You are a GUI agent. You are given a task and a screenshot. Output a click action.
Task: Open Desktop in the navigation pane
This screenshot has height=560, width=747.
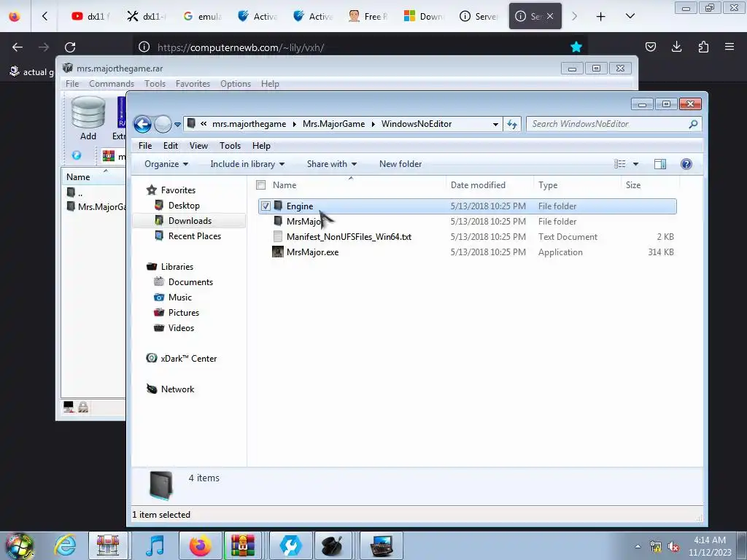[x=184, y=205]
